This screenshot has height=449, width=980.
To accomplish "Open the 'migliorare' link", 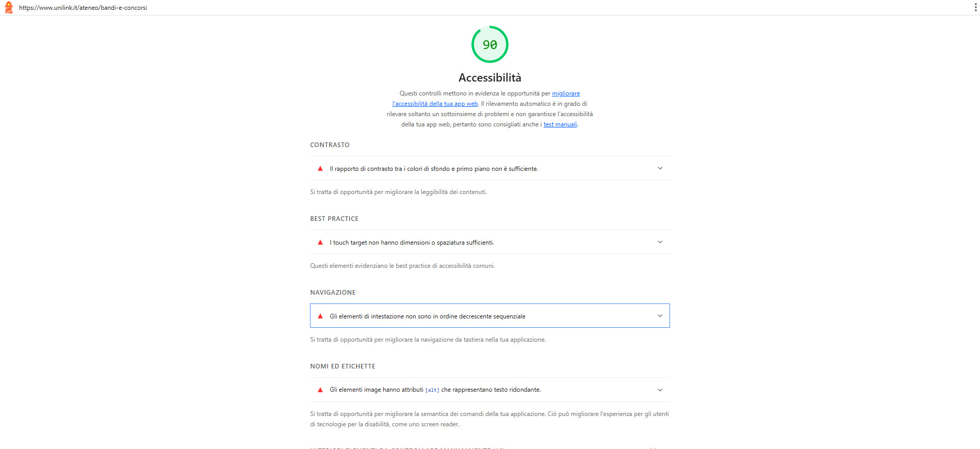I will [566, 93].
